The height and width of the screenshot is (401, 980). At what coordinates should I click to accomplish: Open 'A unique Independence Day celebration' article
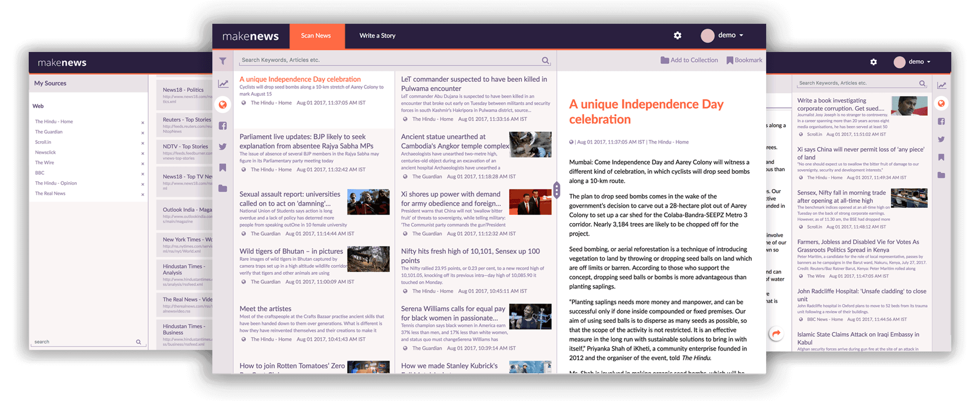[300, 79]
